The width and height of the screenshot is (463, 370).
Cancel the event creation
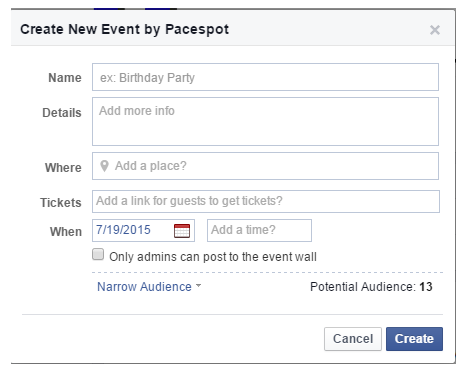pos(353,339)
